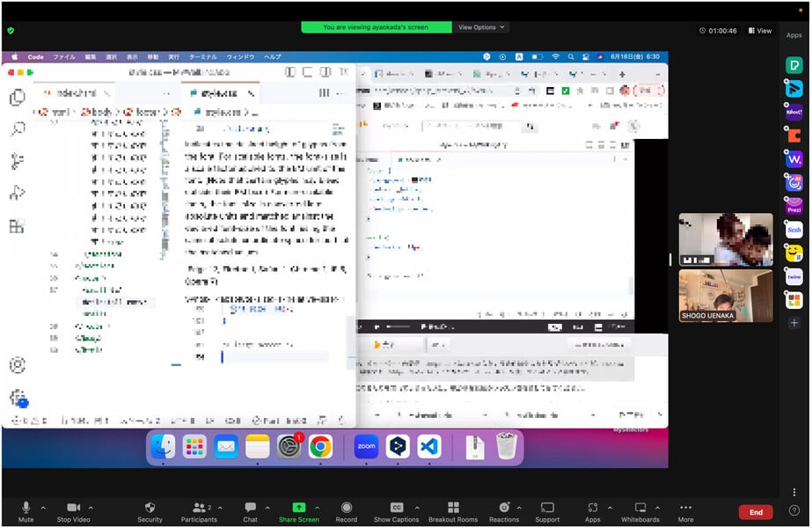The height and width of the screenshot is (528, 812).
Task: Open Breakout Rooms
Action: (453, 511)
